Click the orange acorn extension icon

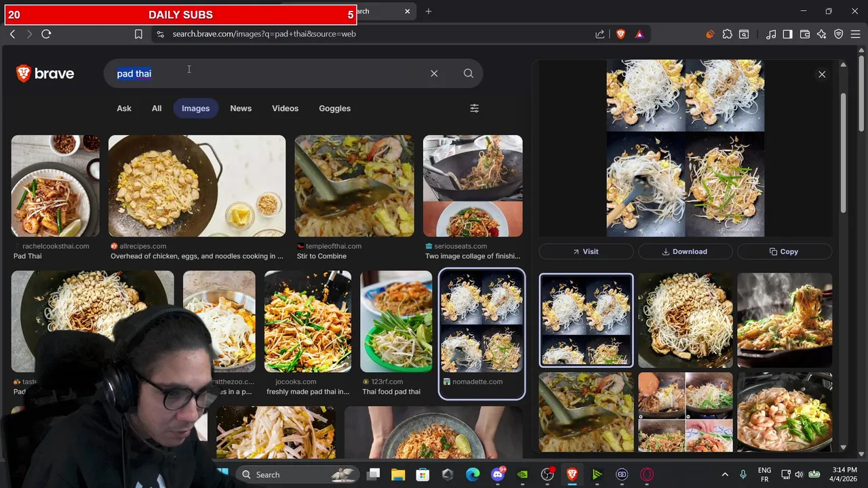pos(710,34)
